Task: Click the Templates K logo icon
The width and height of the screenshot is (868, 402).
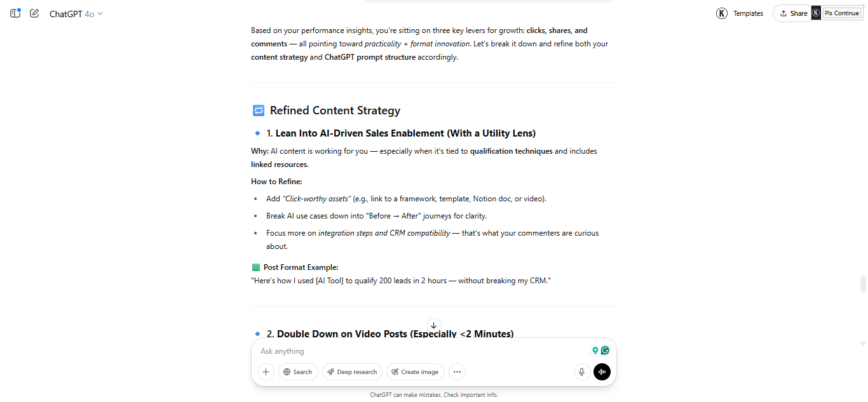Action: pyautogui.click(x=722, y=13)
